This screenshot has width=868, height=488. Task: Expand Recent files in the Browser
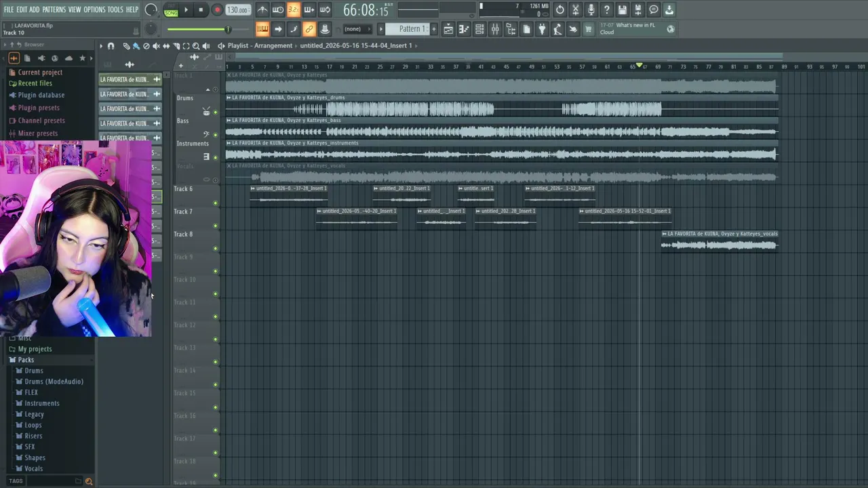point(35,83)
